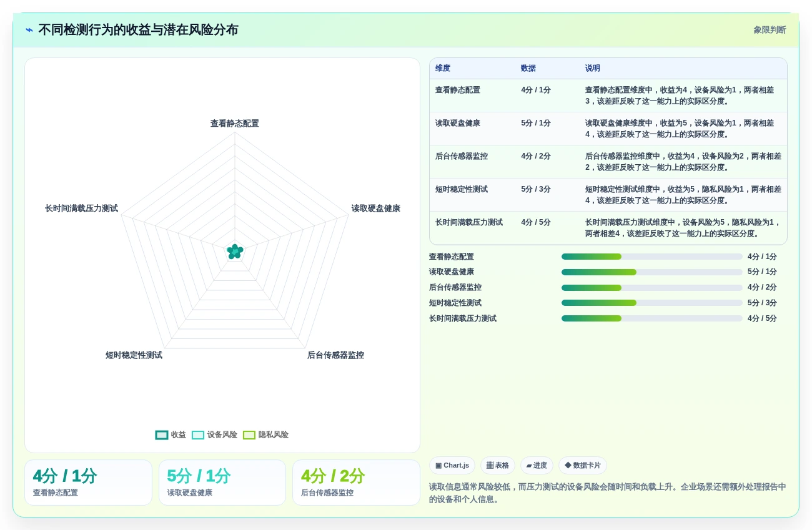Click the 数据卡片 tag chip
This screenshot has height=530, width=812.
point(583,465)
